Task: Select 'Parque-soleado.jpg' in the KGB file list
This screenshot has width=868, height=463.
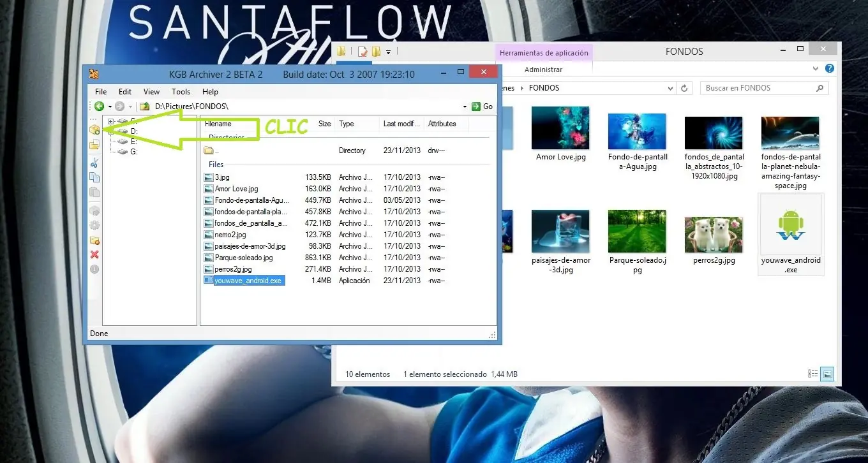Action: (244, 258)
